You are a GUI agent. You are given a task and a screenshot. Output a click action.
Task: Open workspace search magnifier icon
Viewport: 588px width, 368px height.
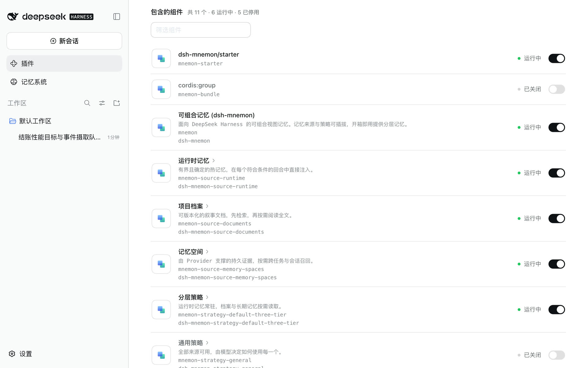(x=87, y=103)
